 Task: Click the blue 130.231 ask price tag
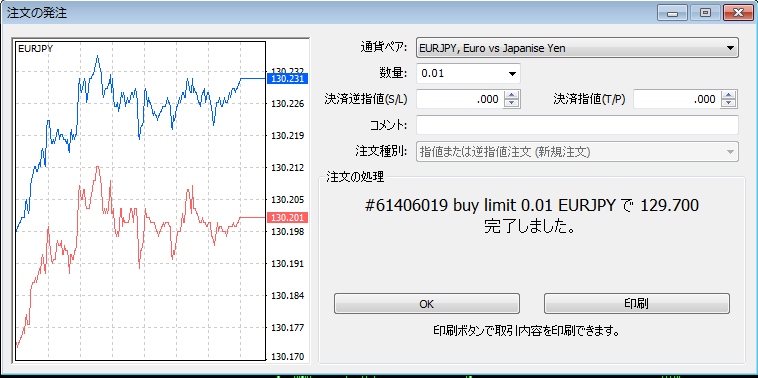tap(287, 78)
